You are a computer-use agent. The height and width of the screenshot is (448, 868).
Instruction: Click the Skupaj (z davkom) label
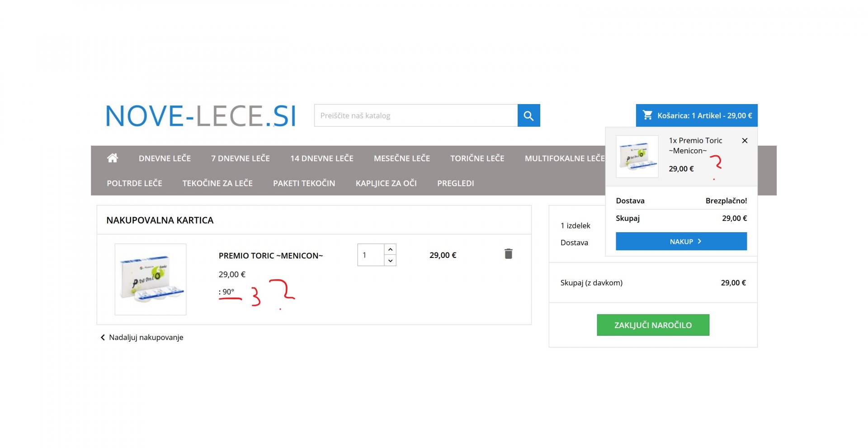click(591, 283)
